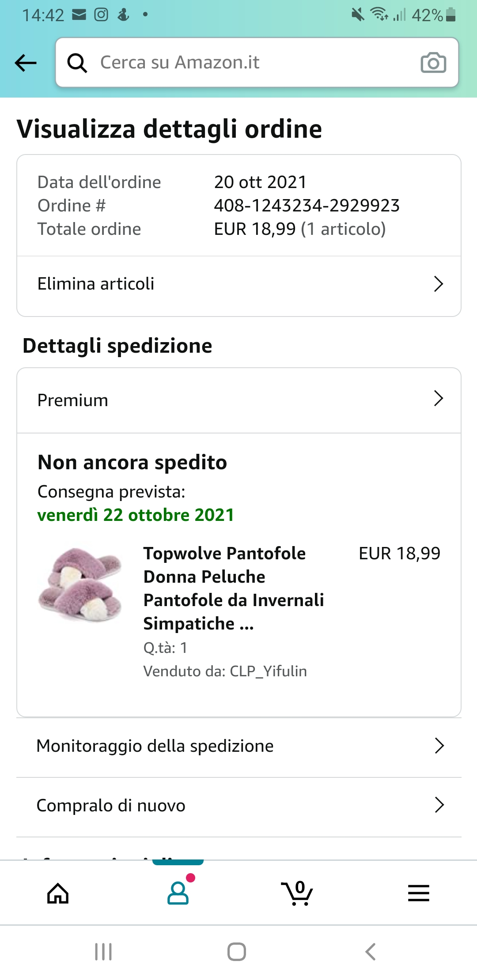Viewport: 477px width, 980px height.
Task: Open the shopping cart
Action: click(297, 893)
